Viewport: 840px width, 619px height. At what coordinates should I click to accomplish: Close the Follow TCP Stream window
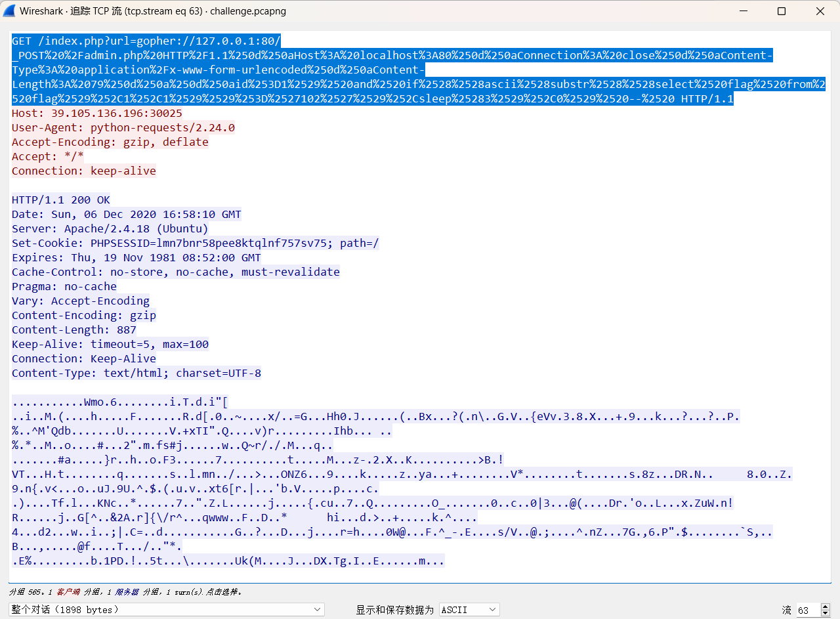point(820,11)
